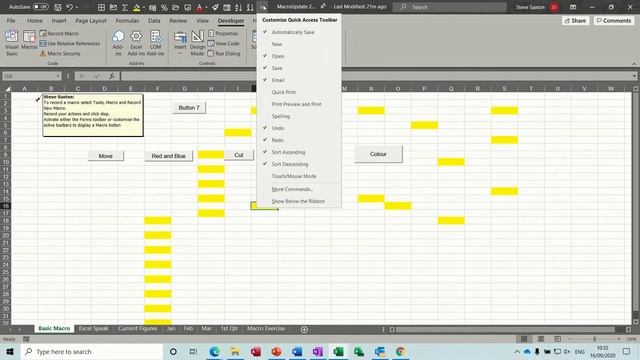The width and height of the screenshot is (640, 360).
Task: Switch to the Page Layout tab
Action: pyautogui.click(x=91, y=20)
